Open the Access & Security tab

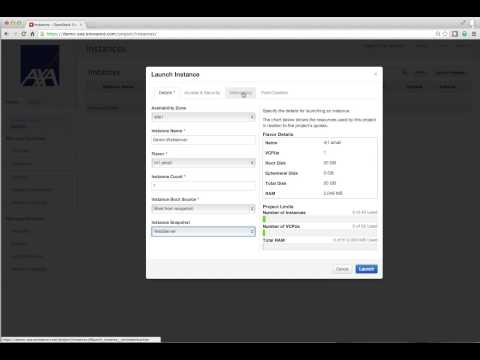click(x=202, y=92)
